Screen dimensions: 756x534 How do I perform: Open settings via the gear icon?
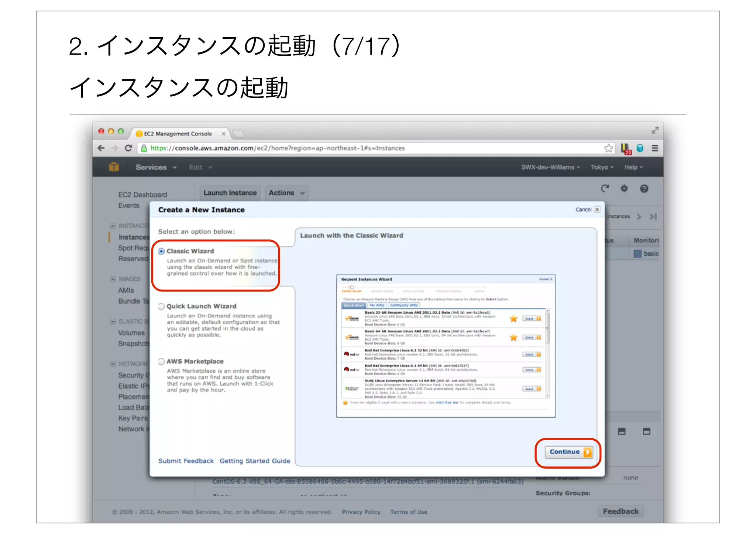pos(624,189)
